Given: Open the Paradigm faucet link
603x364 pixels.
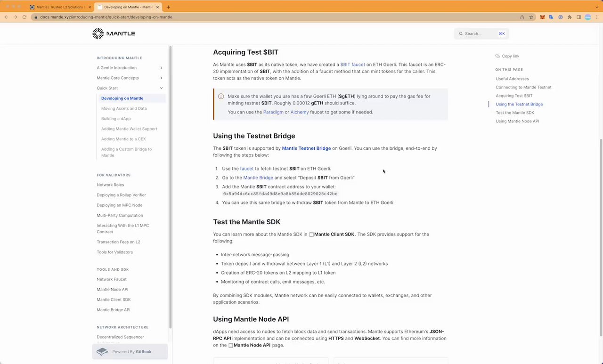Looking at the screenshot, I should [273, 112].
